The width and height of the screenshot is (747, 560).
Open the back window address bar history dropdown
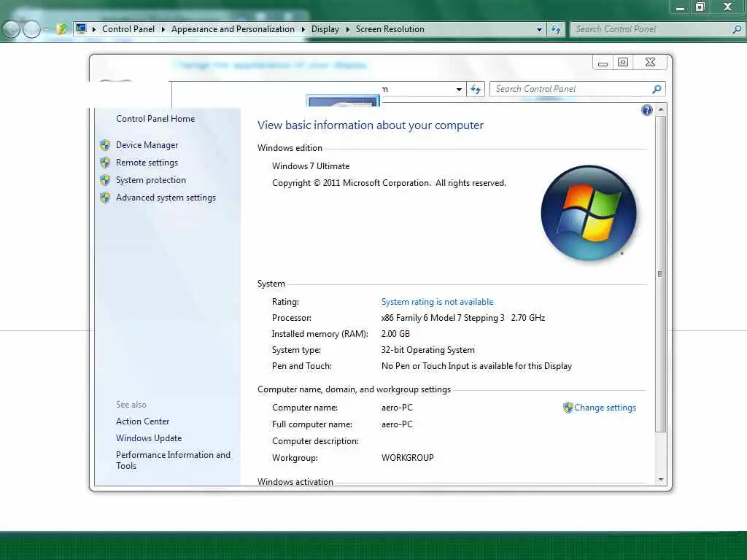point(539,29)
